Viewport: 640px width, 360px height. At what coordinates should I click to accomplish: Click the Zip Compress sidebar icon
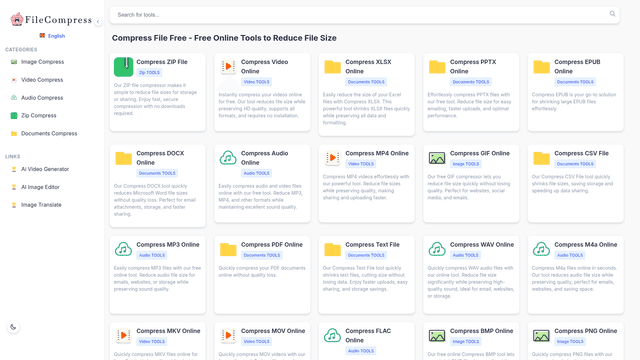(x=14, y=116)
